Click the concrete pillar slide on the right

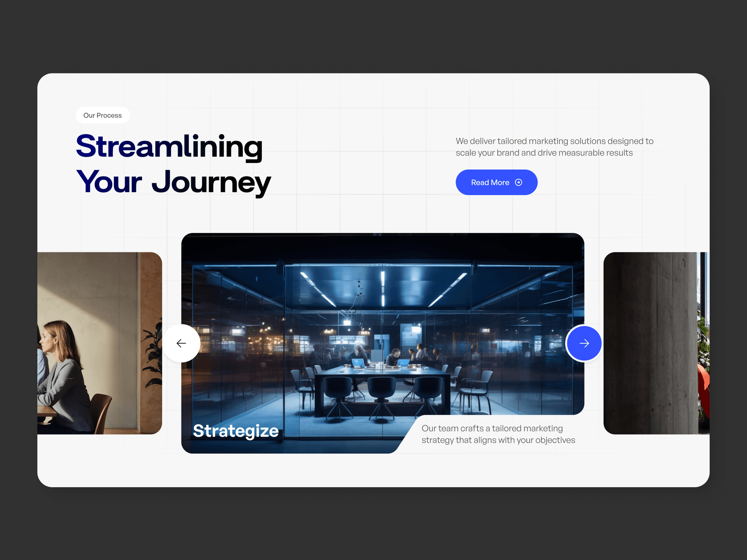click(656, 343)
